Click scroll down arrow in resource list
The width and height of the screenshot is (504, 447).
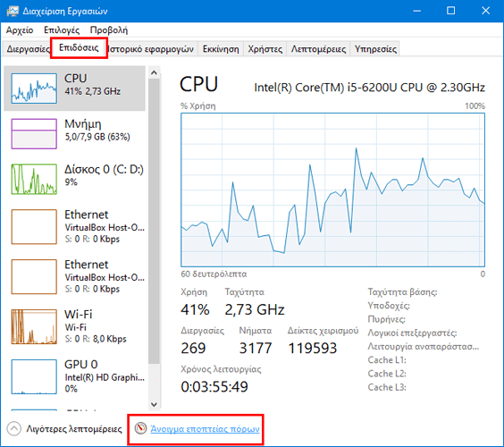(154, 404)
